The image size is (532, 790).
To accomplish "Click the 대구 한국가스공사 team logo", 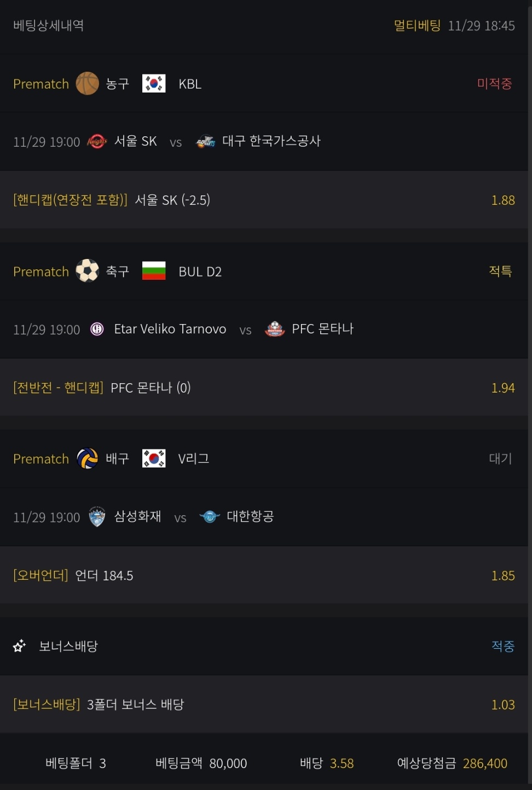I will (206, 141).
